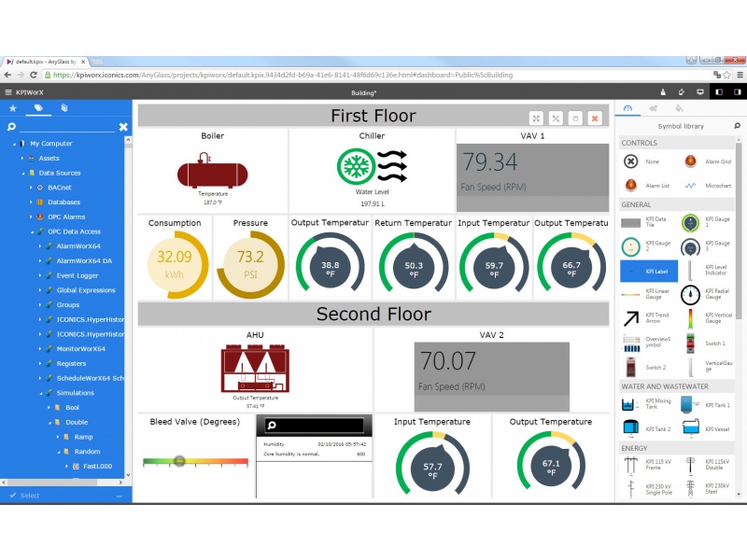Image resolution: width=747 pixels, height=560 pixels.
Task: Open the paint bucket style tab
Action: 680,108
